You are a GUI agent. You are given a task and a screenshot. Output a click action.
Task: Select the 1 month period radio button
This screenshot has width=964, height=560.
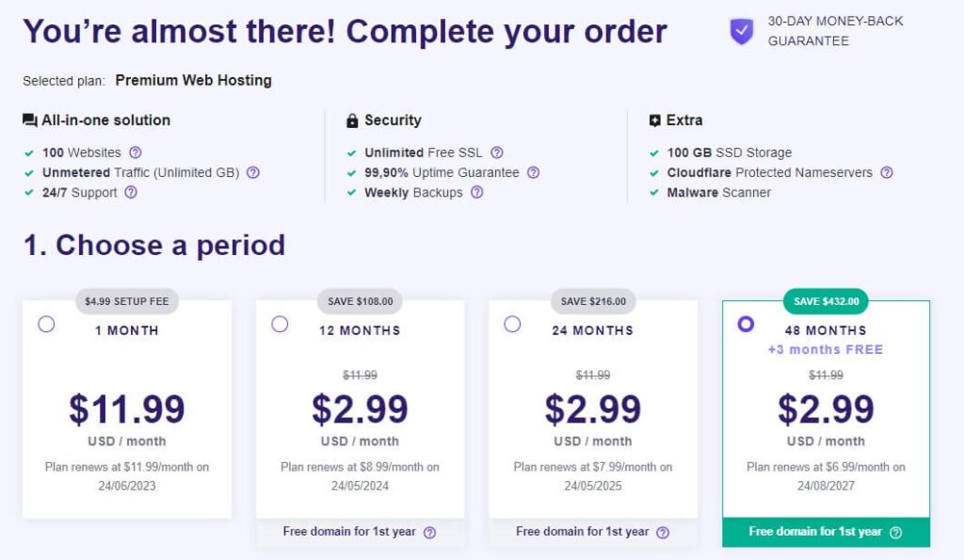click(46, 324)
